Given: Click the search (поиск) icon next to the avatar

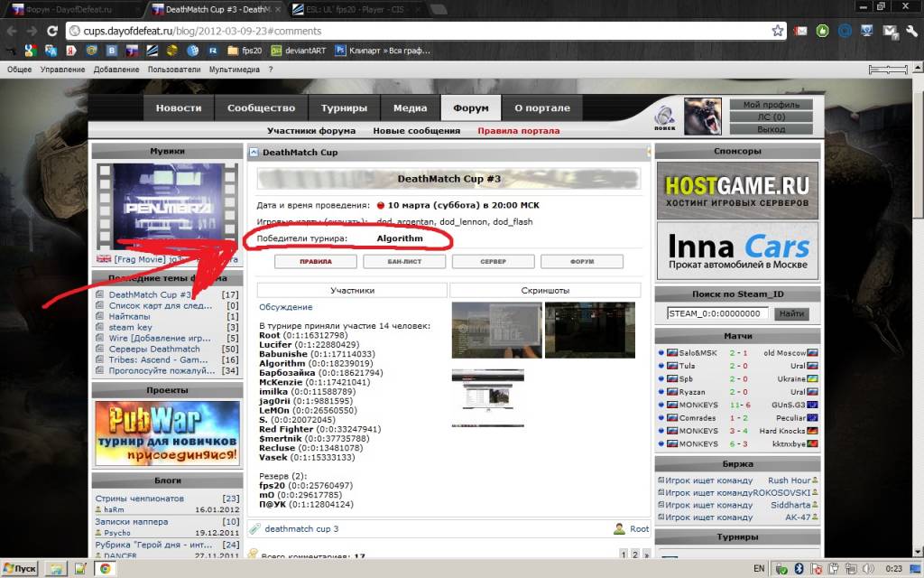Looking at the screenshot, I should 665,117.
